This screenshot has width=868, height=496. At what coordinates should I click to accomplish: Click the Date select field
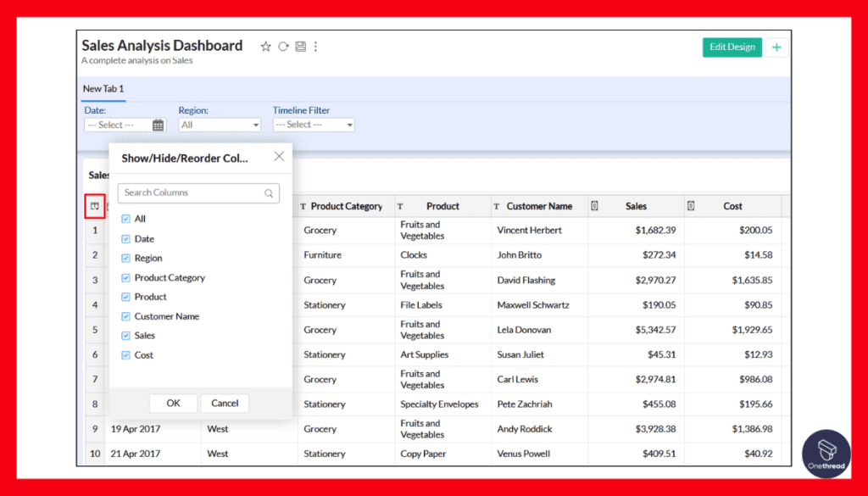(125, 125)
